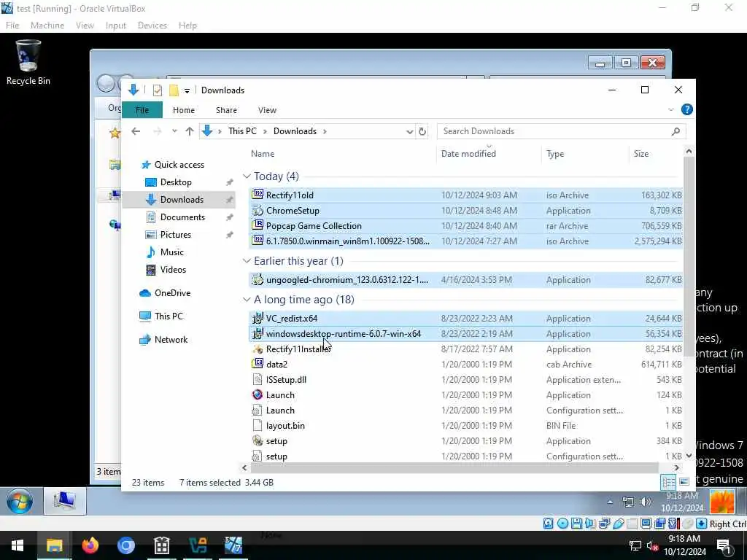Select Desktop in Quick access

(x=176, y=182)
